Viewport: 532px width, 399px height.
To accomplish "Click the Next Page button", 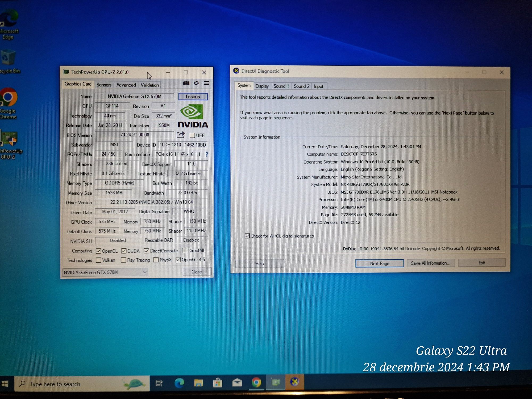I will [380, 263].
